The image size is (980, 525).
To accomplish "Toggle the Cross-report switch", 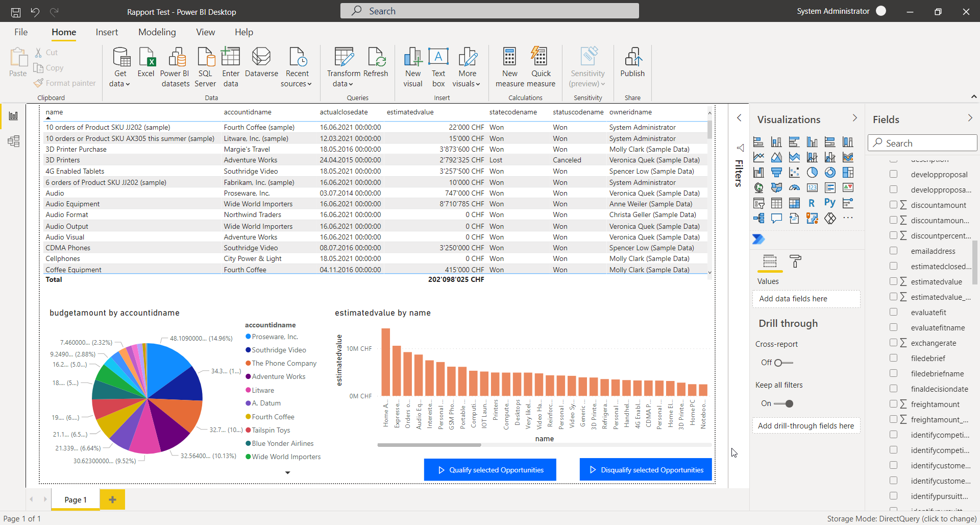I will point(783,363).
